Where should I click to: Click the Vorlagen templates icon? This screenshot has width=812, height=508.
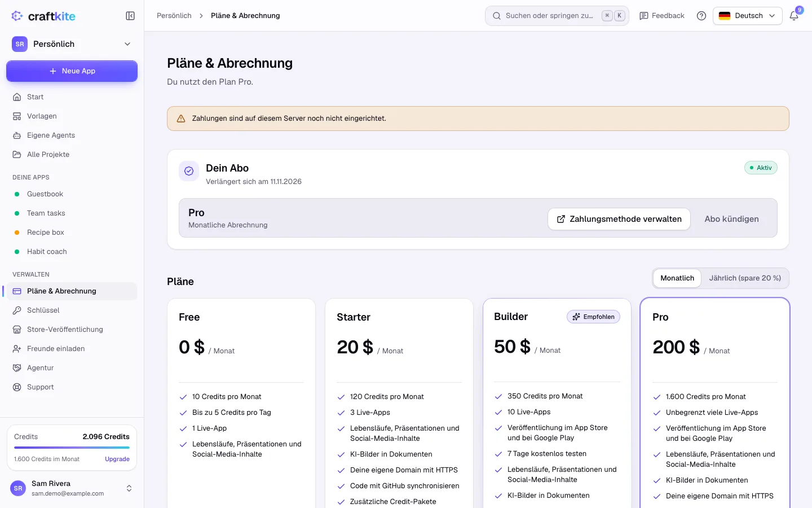17,116
